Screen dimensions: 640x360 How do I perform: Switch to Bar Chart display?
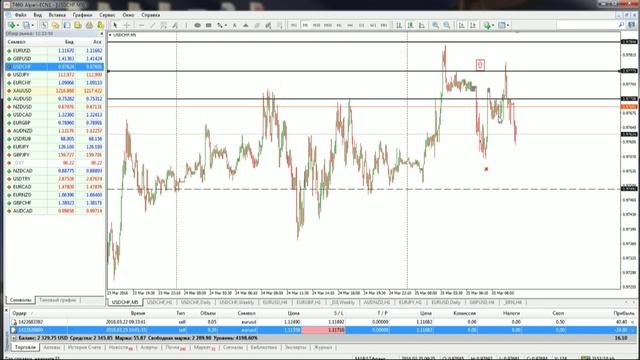pos(399,25)
